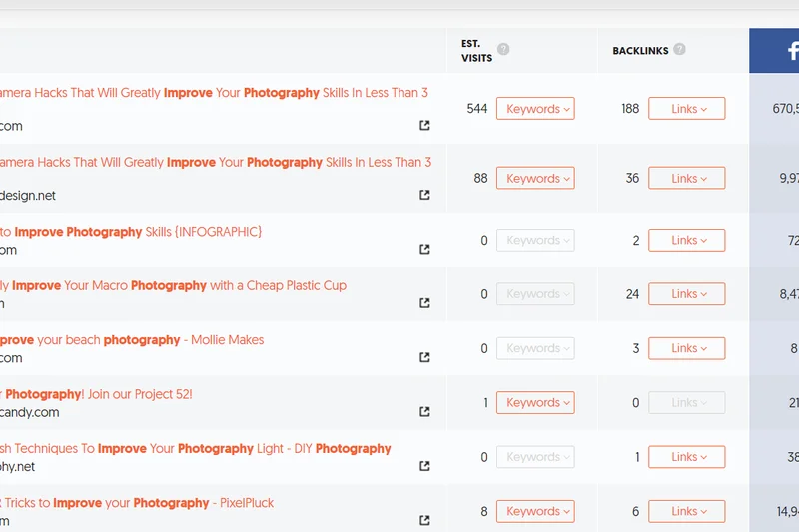Open the beach photography Mollie Makes title

131,340
